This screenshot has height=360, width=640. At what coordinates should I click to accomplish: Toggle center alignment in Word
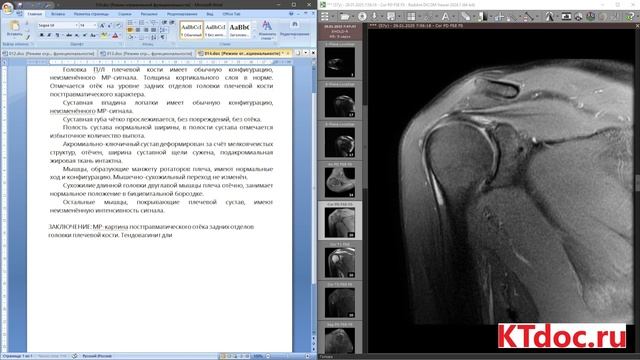point(138,30)
